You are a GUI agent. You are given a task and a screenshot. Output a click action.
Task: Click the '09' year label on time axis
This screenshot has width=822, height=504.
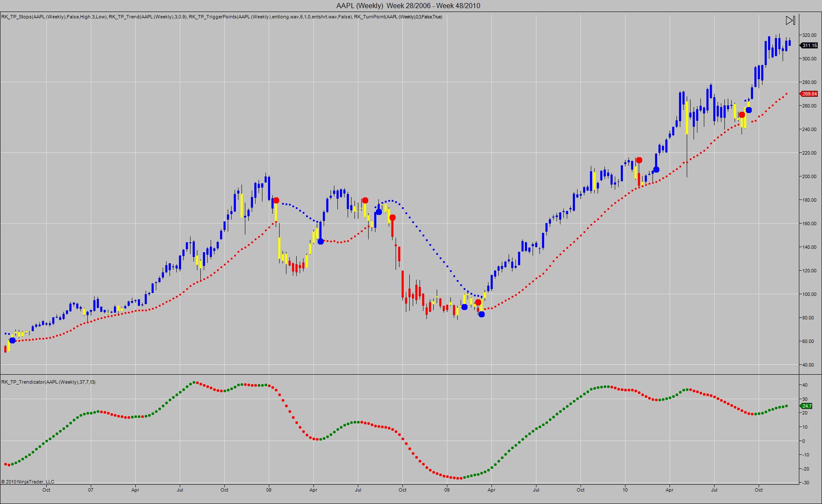pos(447,489)
